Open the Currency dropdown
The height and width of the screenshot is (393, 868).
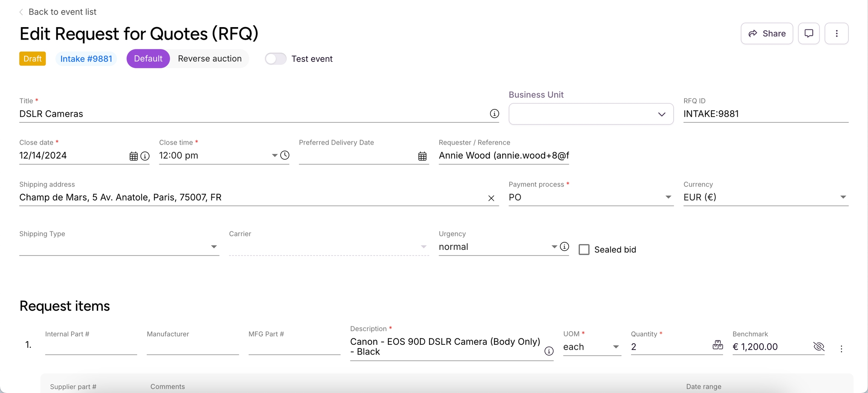point(766,197)
